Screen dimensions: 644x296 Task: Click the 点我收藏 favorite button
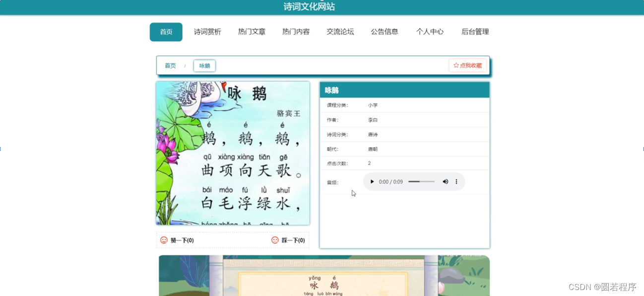[x=468, y=65]
